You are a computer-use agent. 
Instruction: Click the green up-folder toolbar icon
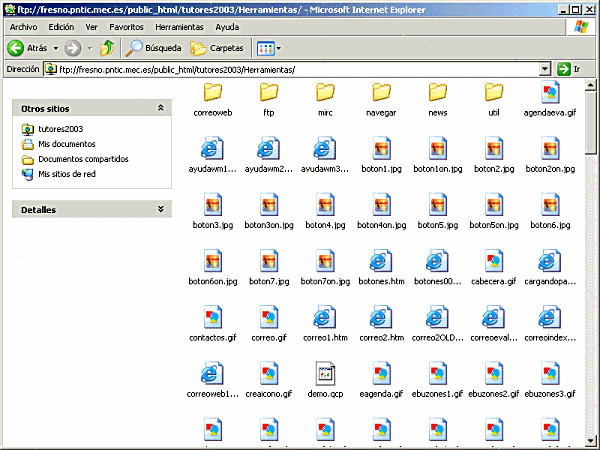click(x=107, y=47)
